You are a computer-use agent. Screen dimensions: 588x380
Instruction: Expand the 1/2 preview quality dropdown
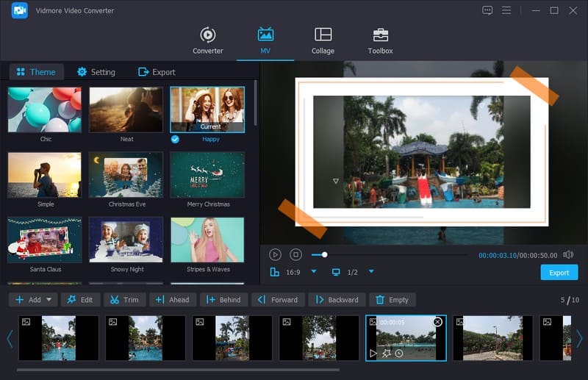pyautogui.click(x=371, y=272)
